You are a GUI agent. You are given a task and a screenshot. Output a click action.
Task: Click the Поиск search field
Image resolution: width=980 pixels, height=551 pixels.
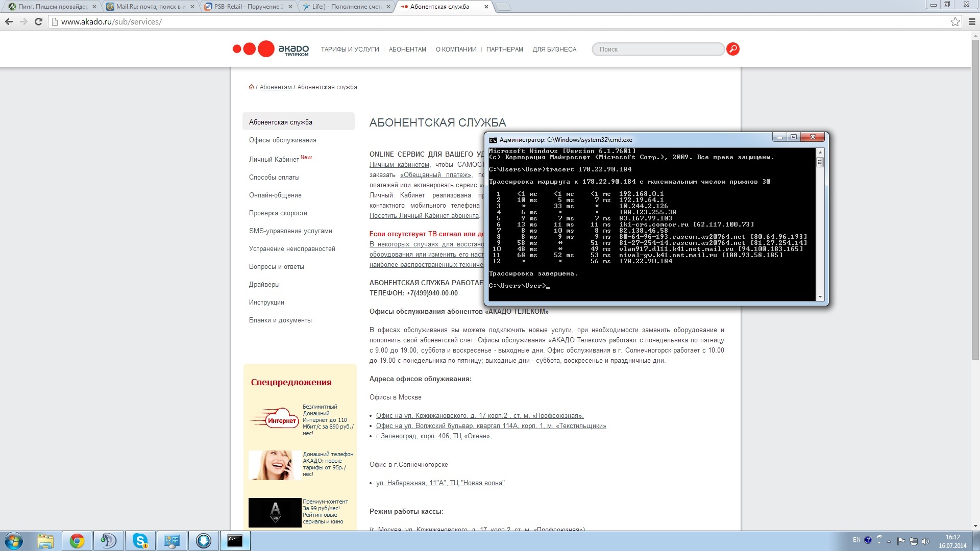click(657, 49)
